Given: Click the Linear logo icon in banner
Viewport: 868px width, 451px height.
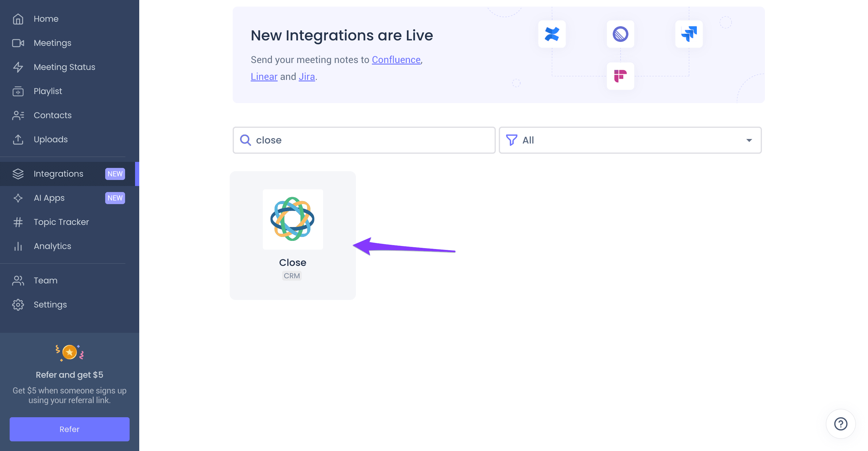Looking at the screenshot, I should coord(620,34).
